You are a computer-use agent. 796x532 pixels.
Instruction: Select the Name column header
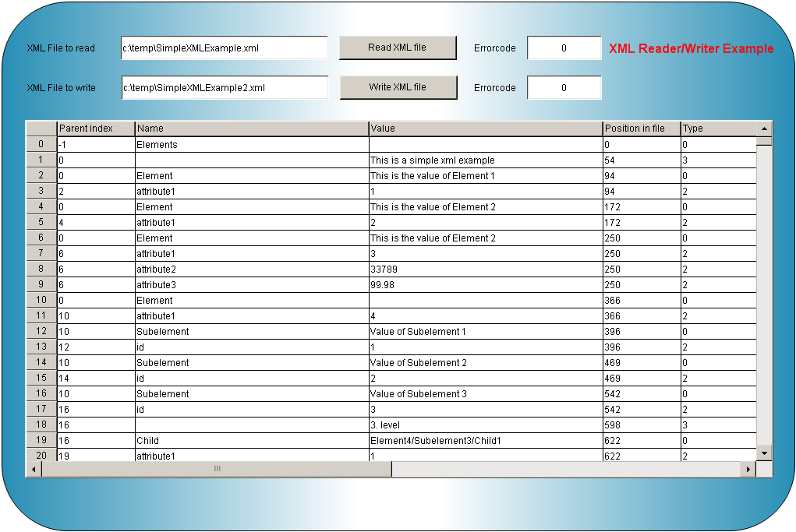point(251,129)
